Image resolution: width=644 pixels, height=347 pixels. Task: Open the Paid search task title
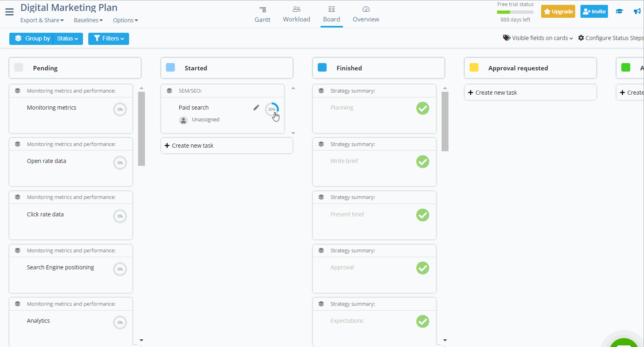tap(193, 108)
